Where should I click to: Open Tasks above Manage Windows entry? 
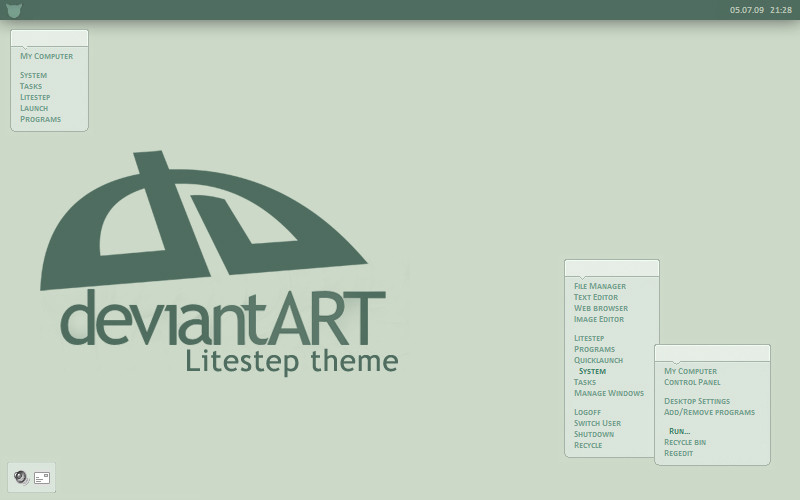click(585, 382)
